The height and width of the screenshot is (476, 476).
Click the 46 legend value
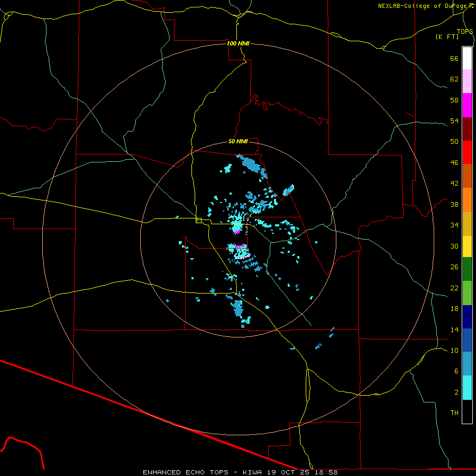coord(454,163)
